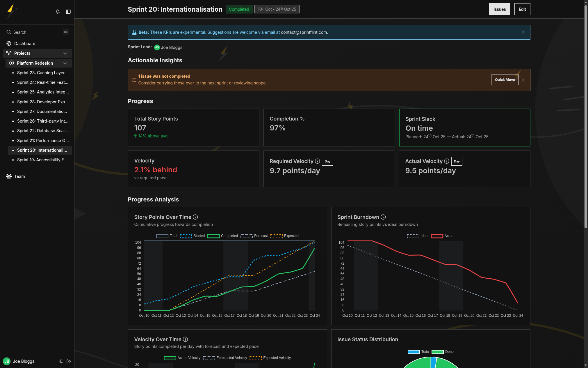Open the Required Velocity info icon

[x=317, y=161]
